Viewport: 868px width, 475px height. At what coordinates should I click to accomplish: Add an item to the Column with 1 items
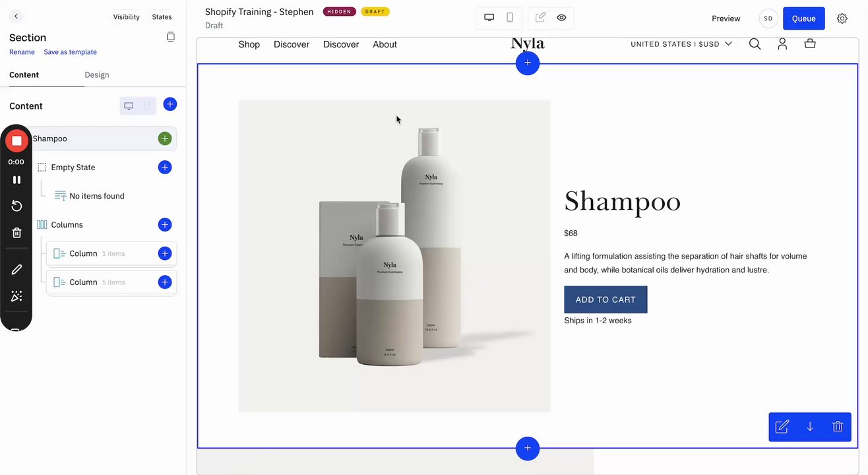click(165, 253)
